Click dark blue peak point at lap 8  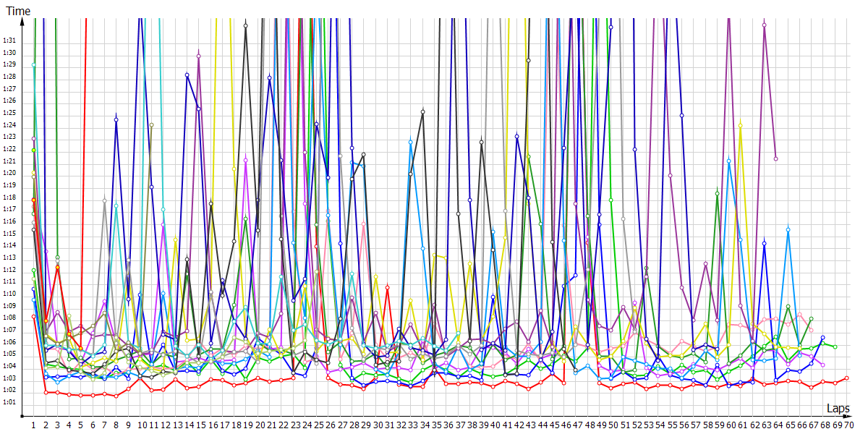point(116,119)
